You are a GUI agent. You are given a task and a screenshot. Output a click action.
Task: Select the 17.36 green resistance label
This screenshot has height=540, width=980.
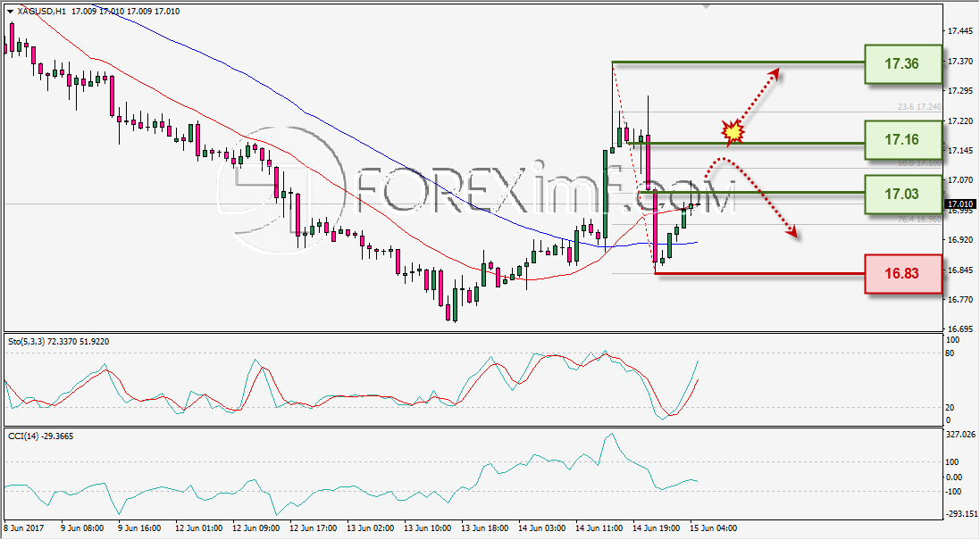tap(902, 63)
